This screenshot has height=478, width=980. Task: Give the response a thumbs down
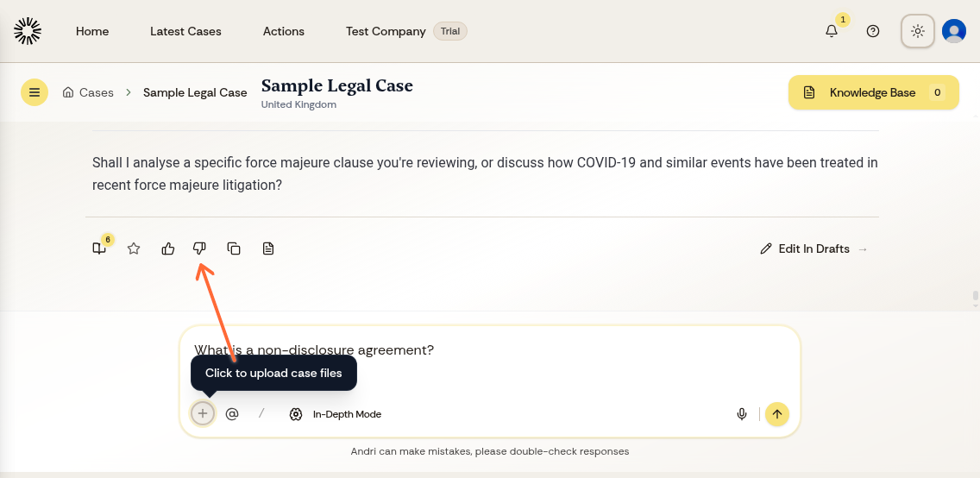pos(200,248)
